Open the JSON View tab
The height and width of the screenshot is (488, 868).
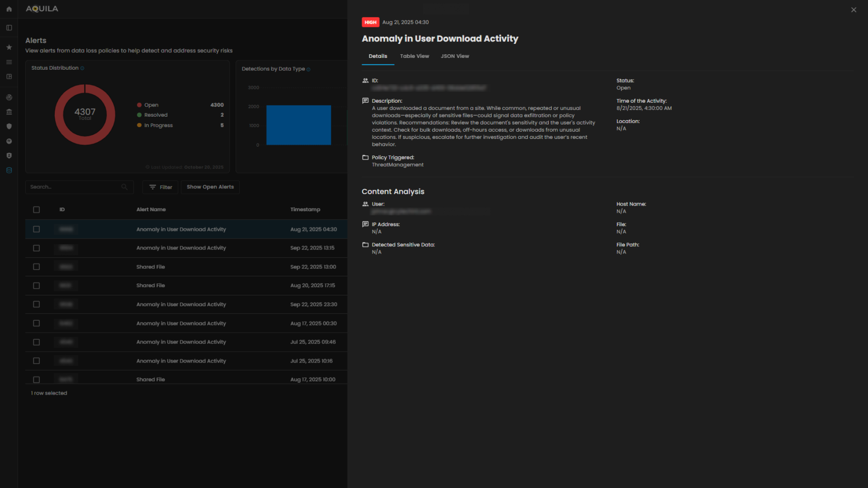click(455, 56)
